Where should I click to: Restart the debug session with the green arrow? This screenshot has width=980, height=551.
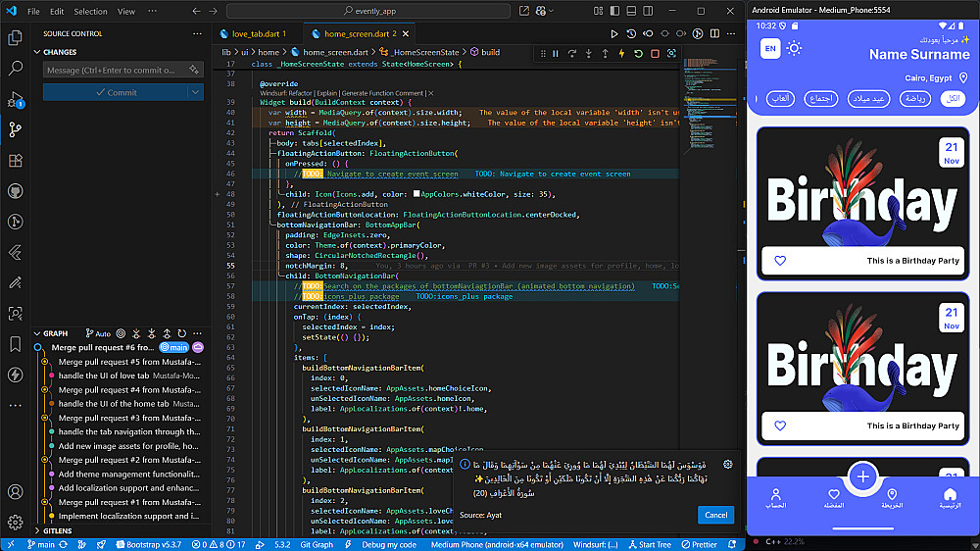pyautogui.click(x=638, y=54)
